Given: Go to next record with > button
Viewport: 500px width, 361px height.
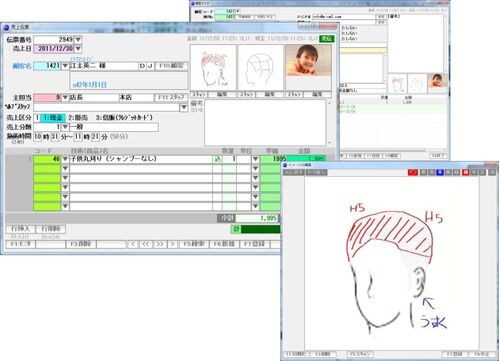Looking at the screenshot, I should point(172,244).
